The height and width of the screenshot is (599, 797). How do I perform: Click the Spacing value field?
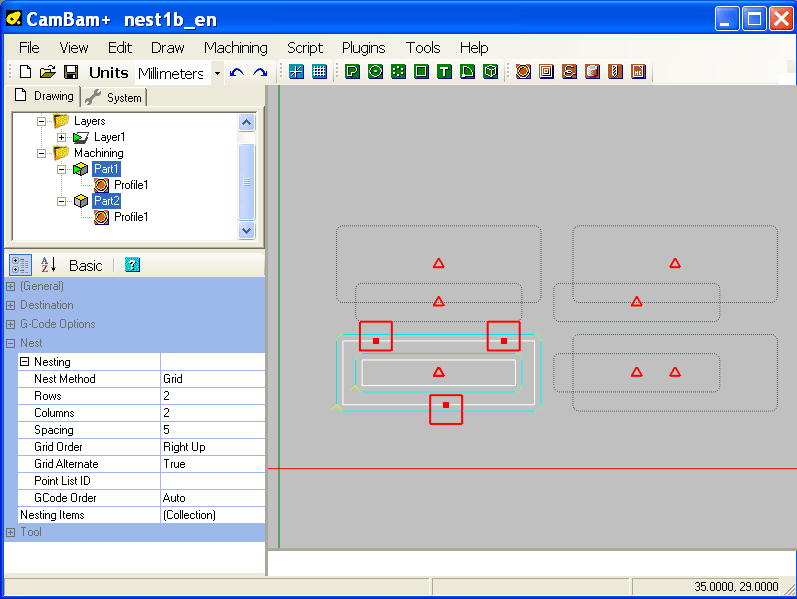(212, 430)
